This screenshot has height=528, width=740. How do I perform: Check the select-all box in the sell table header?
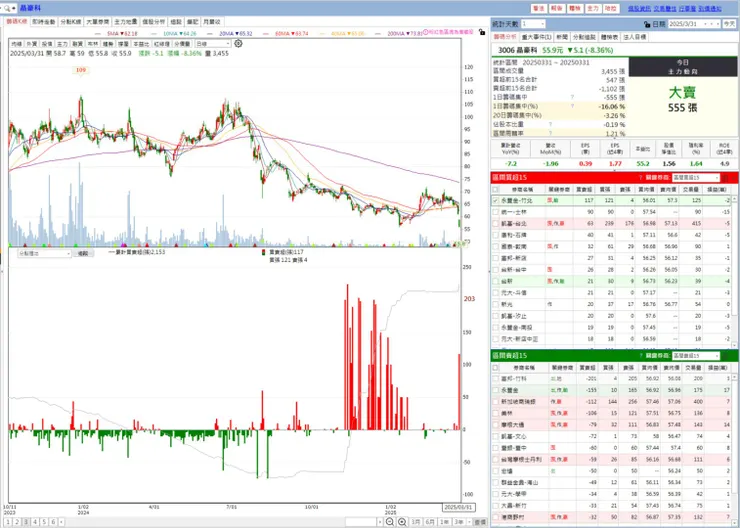495,367
